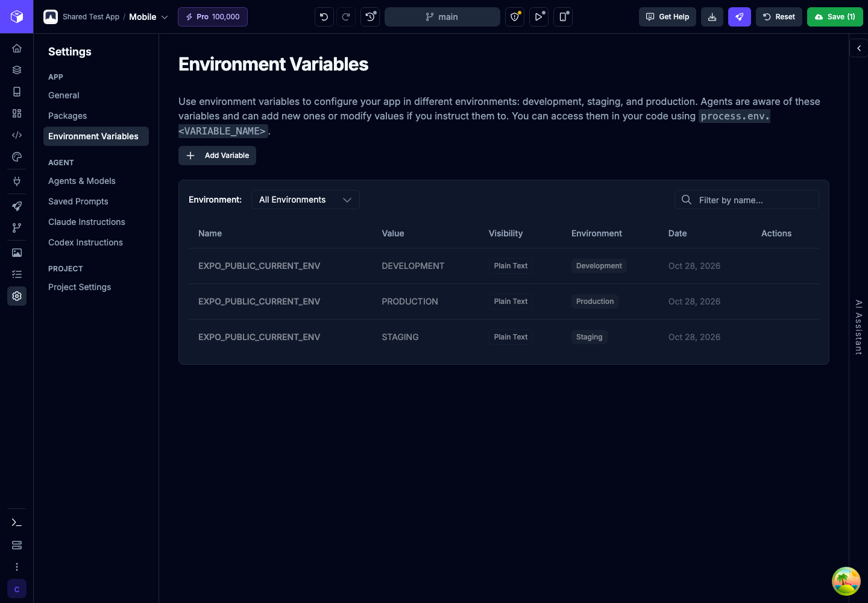Click the purple rocket deploy button
The image size is (868, 603).
(740, 17)
